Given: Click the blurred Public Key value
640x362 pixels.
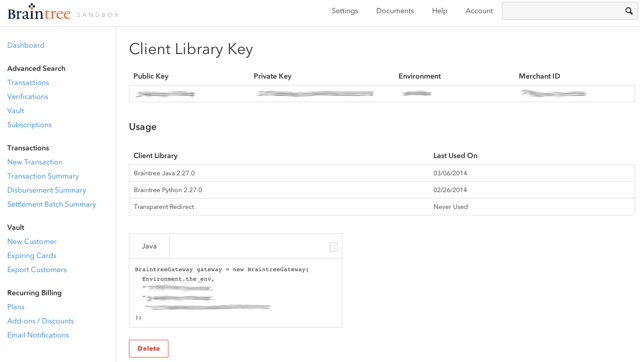Looking at the screenshot, I should [165, 94].
